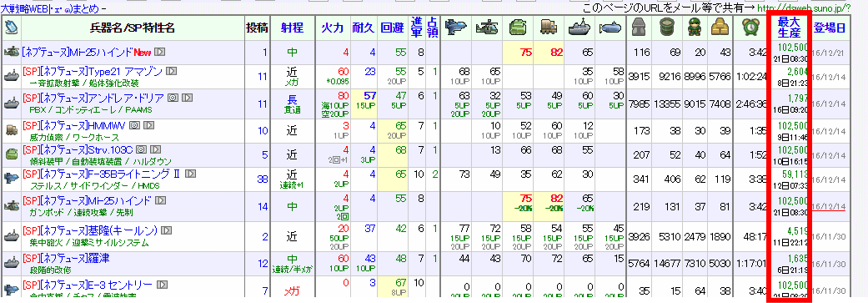The image size is (868, 303).
Task: Click the 1,635 max production value
Action: (798, 258)
